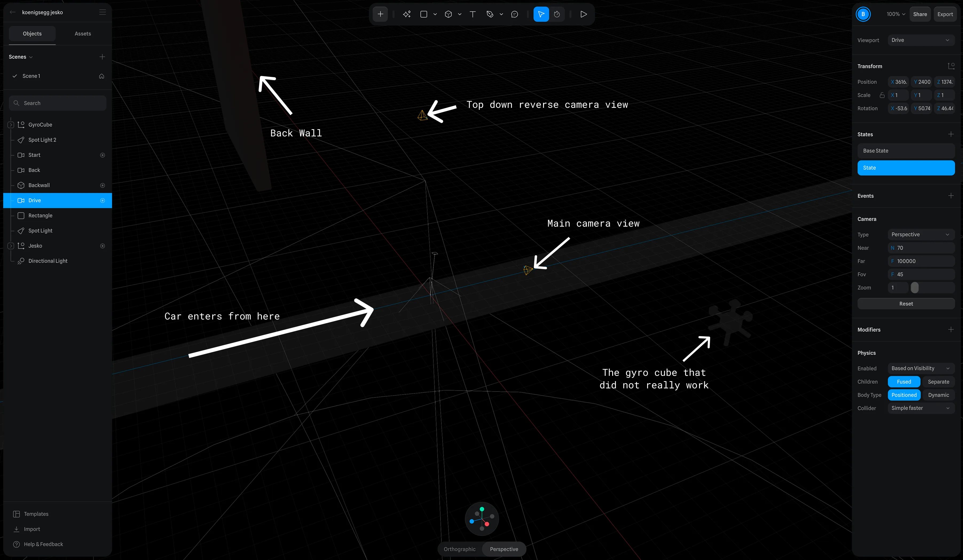Set Body Type to Dynamic
The width and height of the screenshot is (963, 560).
click(938, 395)
